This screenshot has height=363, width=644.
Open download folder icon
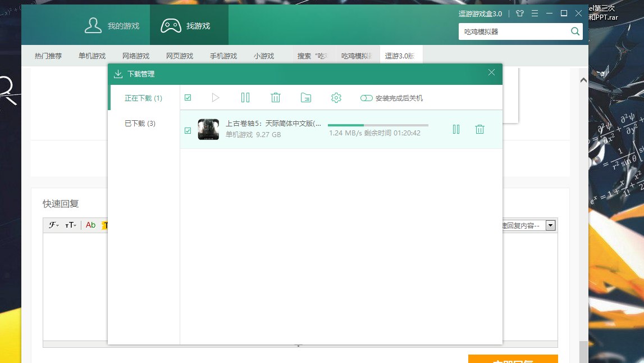click(306, 97)
